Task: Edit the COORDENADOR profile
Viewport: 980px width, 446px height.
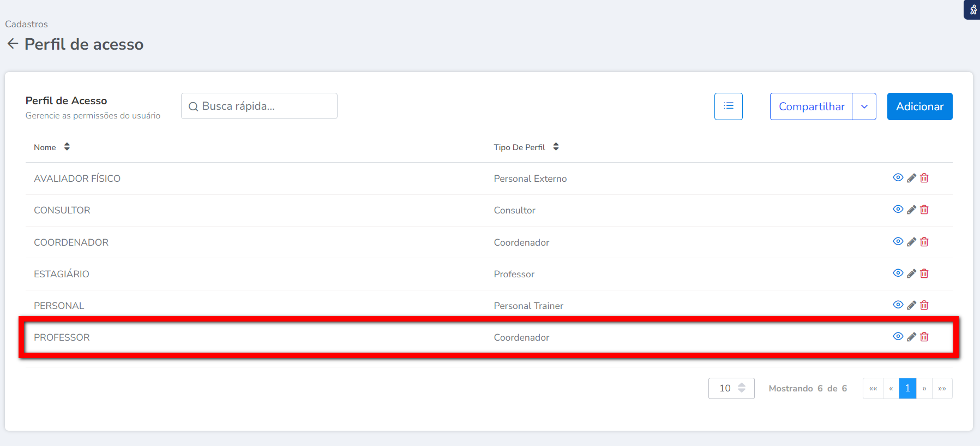Action: (911, 242)
